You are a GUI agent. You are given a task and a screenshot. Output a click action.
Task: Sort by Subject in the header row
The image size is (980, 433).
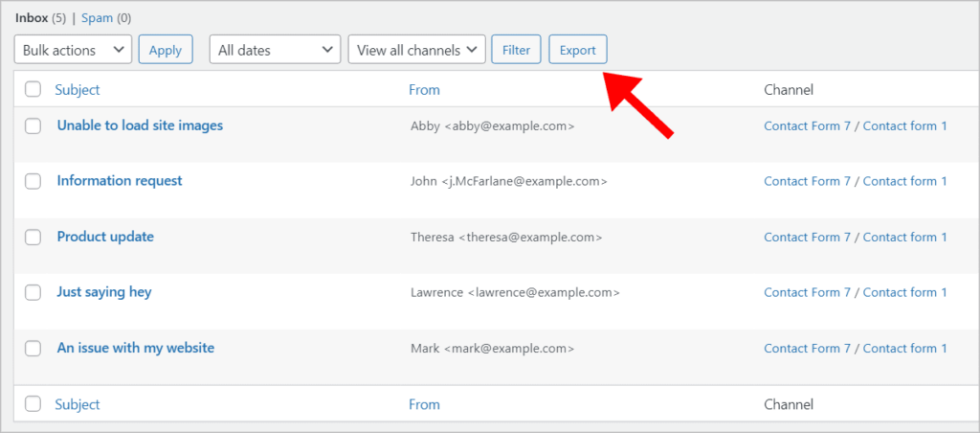pyautogui.click(x=78, y=89)
